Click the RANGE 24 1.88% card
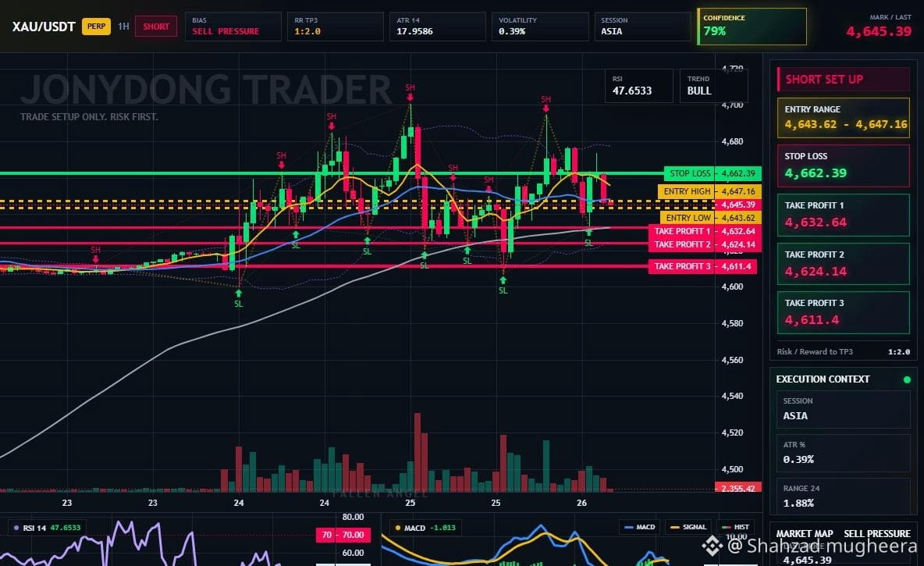This screenshot has height=566, width=924. [x=844, y=497]
